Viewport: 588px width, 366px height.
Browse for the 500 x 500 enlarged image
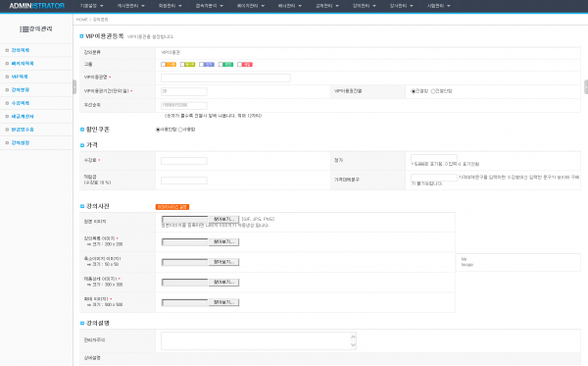point(223,302)
